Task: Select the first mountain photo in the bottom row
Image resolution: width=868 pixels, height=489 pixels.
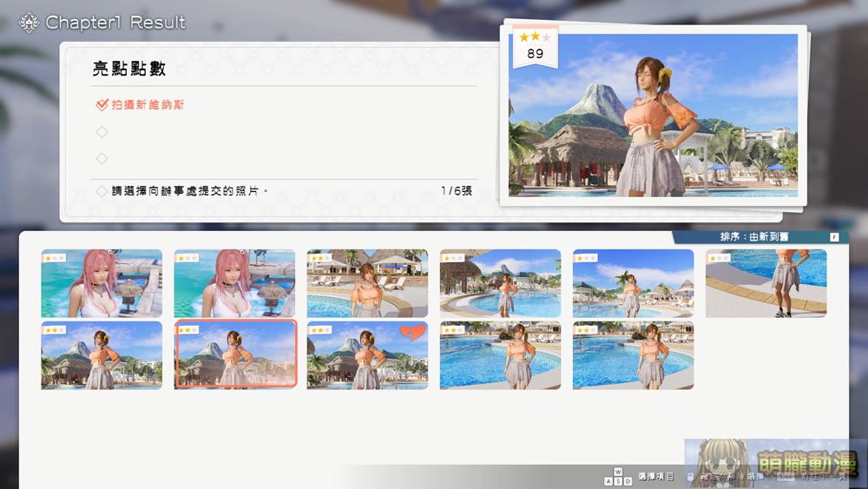Action: tap(102, 355)
